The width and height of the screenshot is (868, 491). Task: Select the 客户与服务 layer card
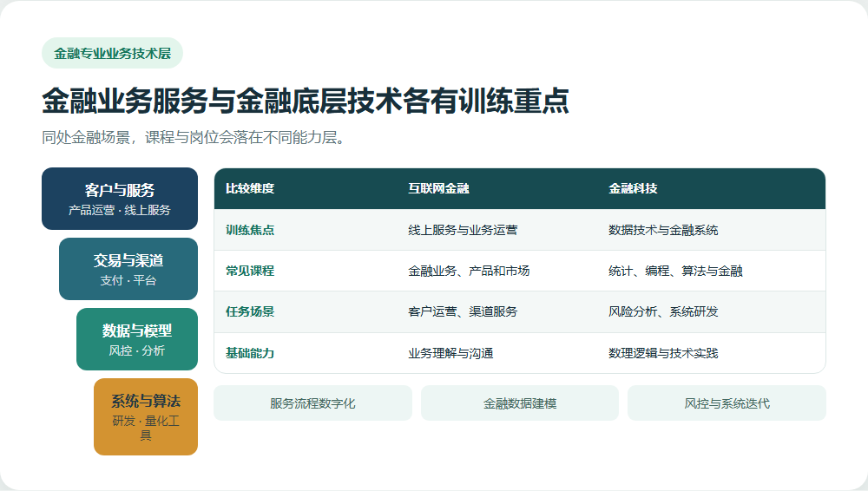(x=120, y=199)
